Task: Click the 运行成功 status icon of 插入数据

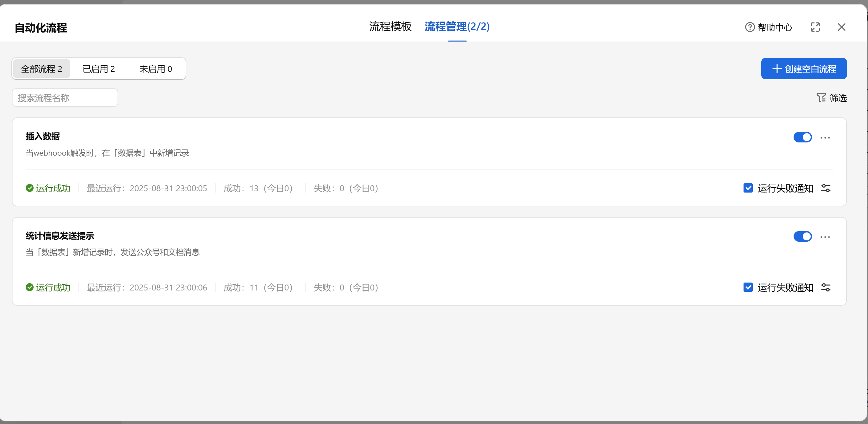Action: tap(30, 188)
